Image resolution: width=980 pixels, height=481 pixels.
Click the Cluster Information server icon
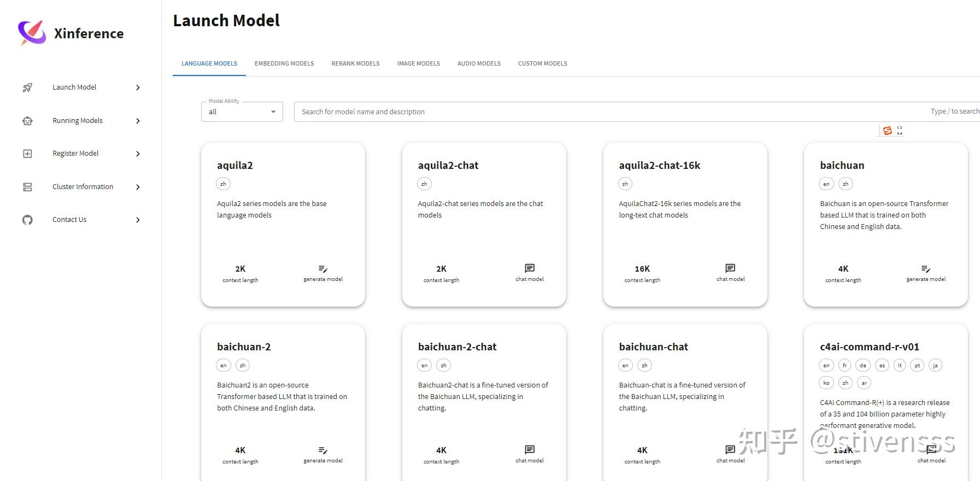(27, 187)
